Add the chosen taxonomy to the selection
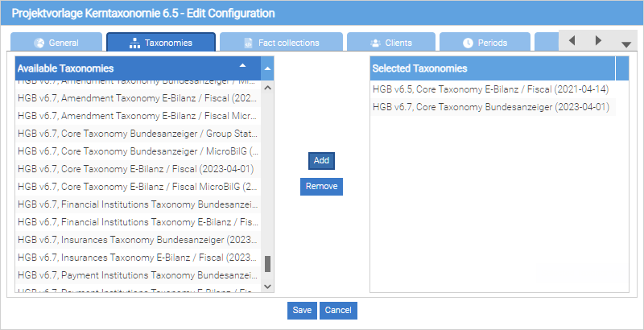Viewport: 644px width, 330px height. (321, 160)
